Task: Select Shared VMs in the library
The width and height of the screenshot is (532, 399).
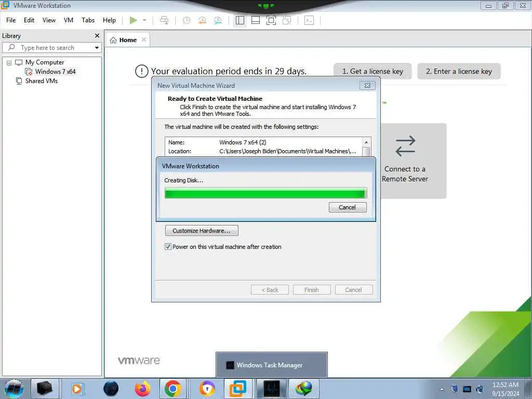Action: coord(42,81)
